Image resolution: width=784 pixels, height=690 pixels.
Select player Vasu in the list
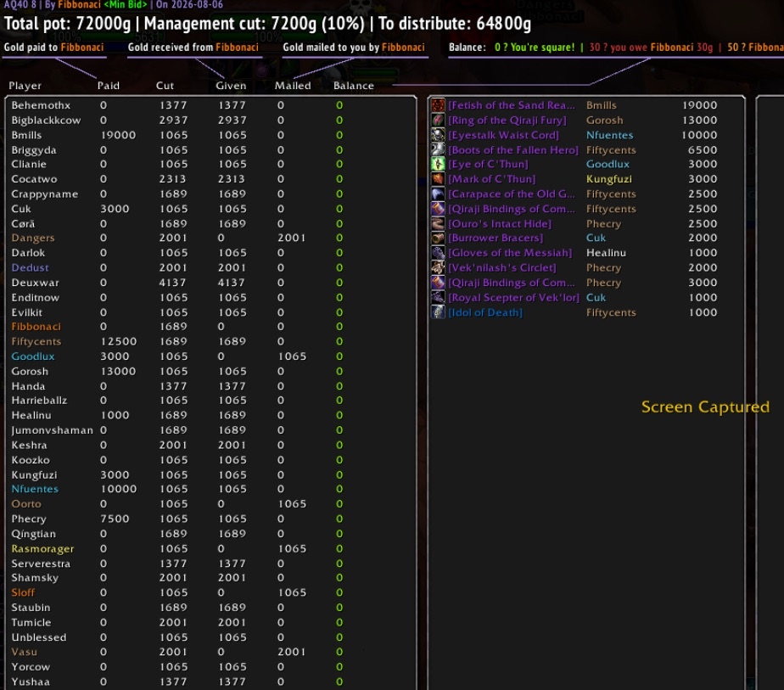point(24,652)
